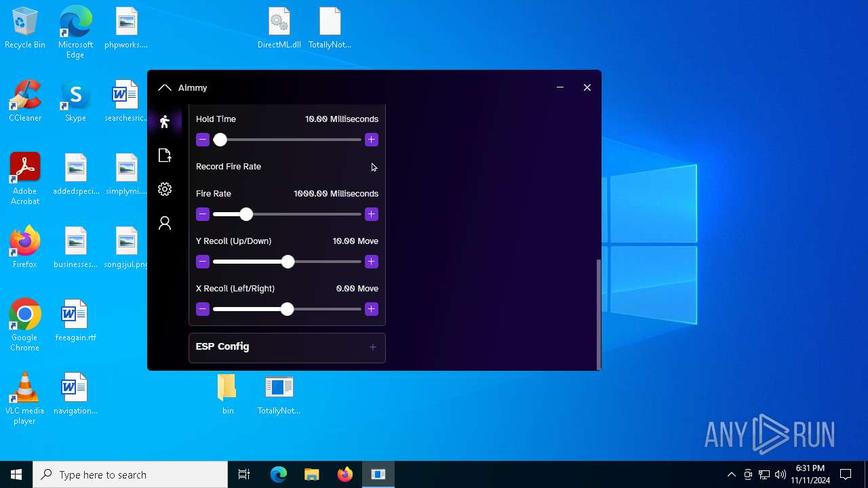Open Firefox desktop shortcut
Image resolution: width=868 pixels, height=488 pixels.
25,248
